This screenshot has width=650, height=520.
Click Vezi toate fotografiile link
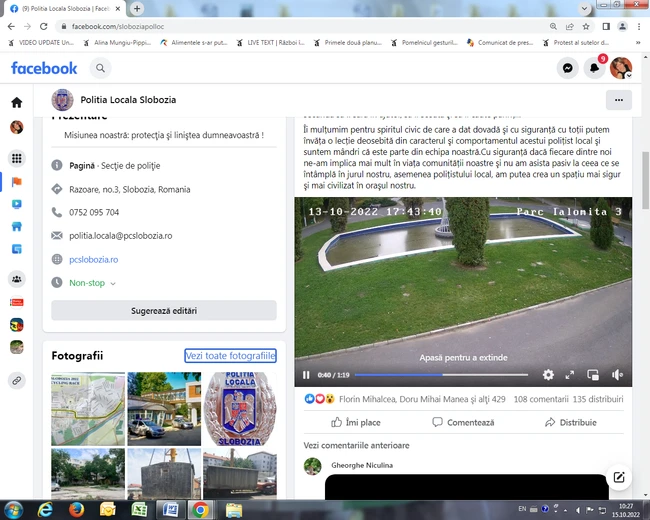click(x=230, y=356)
